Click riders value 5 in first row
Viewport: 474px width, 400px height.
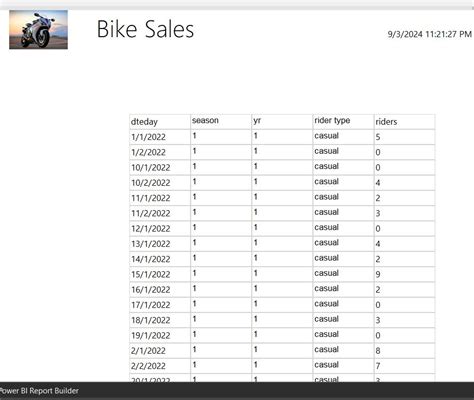404,137
